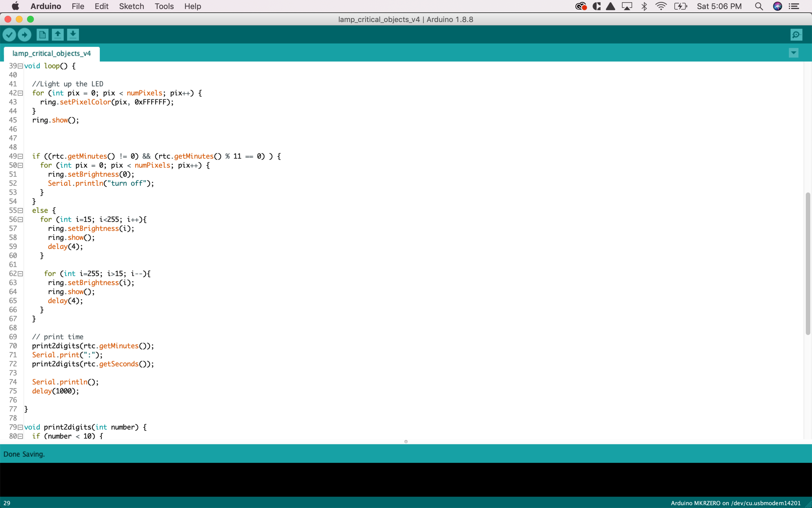Save sketch with the down-arrow icon

tap(73, 34)
